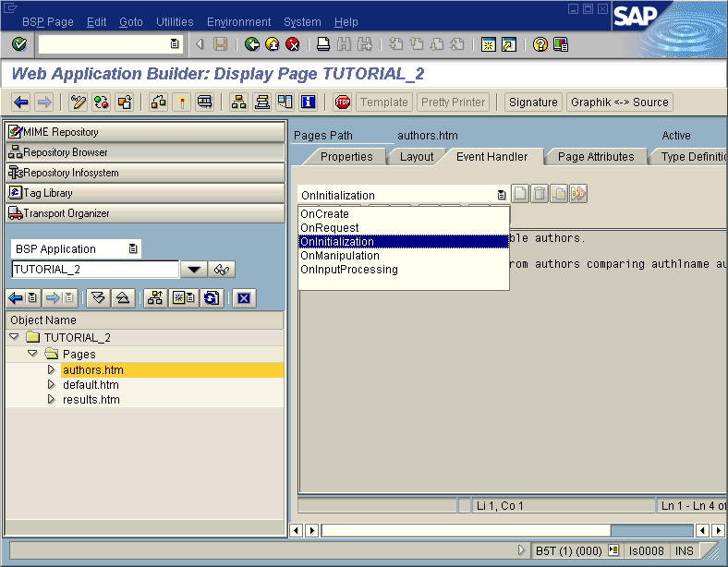The image size is (728, 567).
Task: Open the Repository Browser panel
Action: [145, 152]
